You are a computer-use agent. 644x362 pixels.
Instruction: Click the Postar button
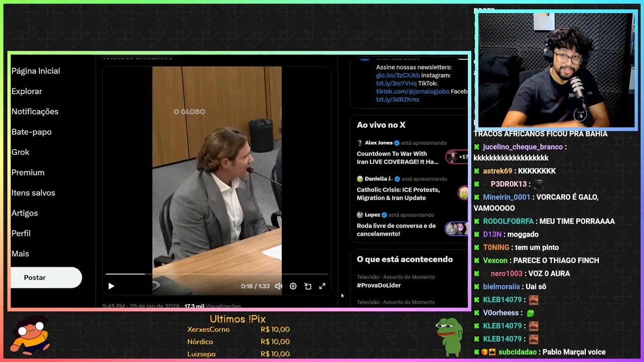[x=46, y=278]
